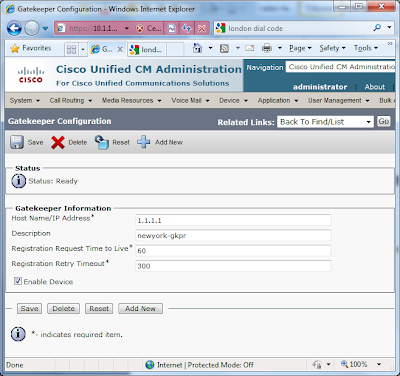The height and width of the screenshot is (376, 400).
Task: Click the required item info icon
Action: point(18,334)
